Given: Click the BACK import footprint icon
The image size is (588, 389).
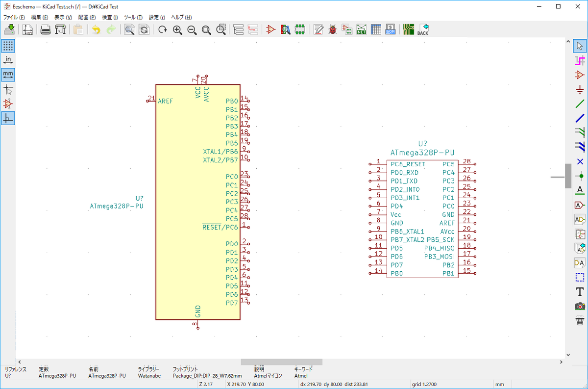Looking at the screenshot, I should [x=423, y=29].
